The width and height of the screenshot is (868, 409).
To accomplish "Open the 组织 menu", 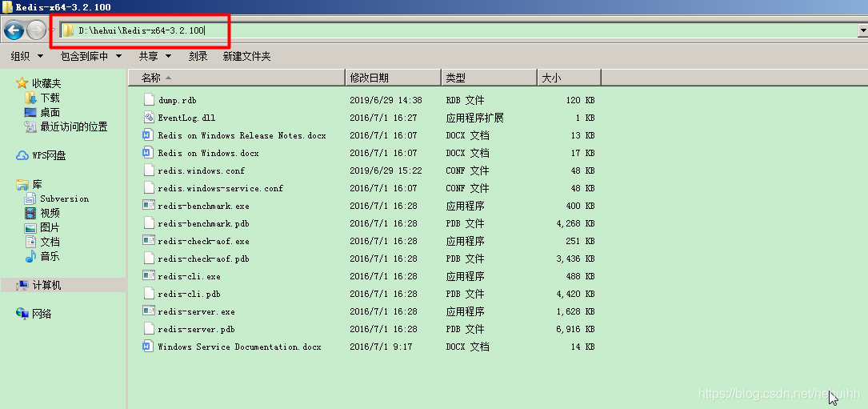I will [x=27, y=56].
